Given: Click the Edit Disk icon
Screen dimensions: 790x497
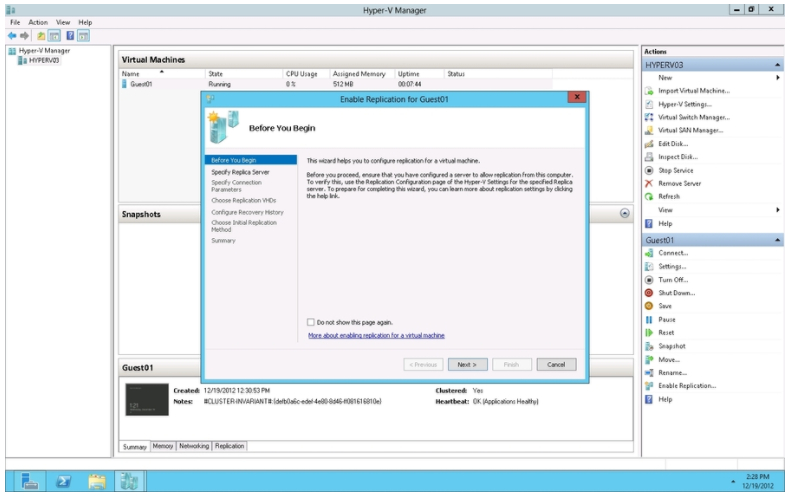Looking at the screenshot, I should (649, 144).
